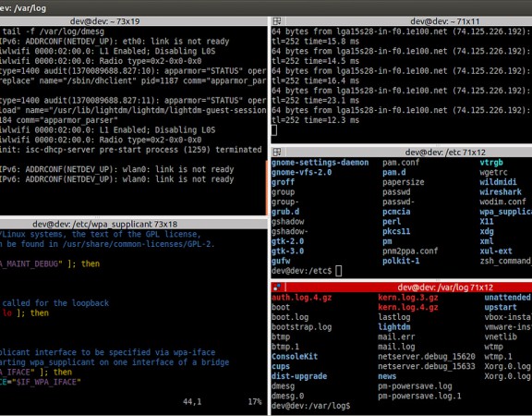The width and height of the screenshot is (532, 416).
Task: Click the 'dev@dev:/etc$' prompt cursor
Action: point(339,271)
